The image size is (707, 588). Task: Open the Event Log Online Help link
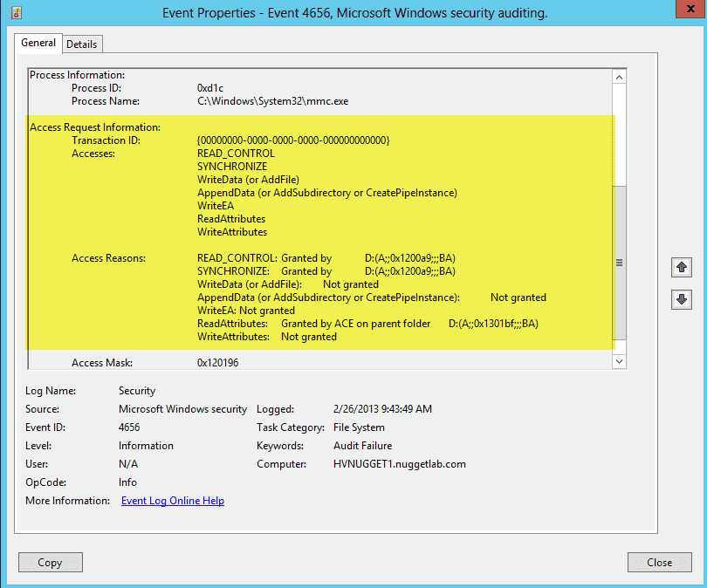(172, 500)
